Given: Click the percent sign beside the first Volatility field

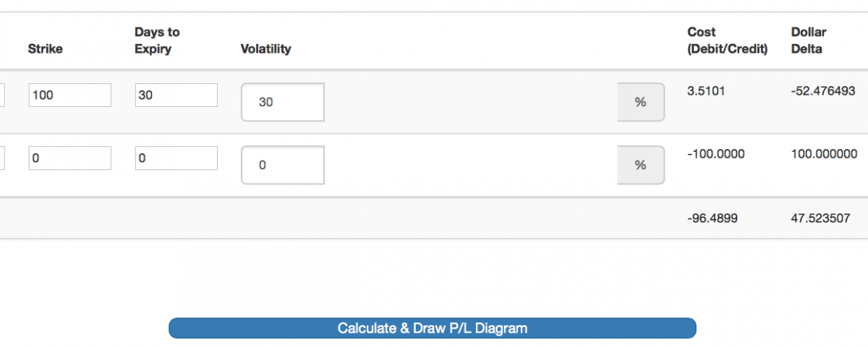Looking at the screenshot, I should point(640,103).
